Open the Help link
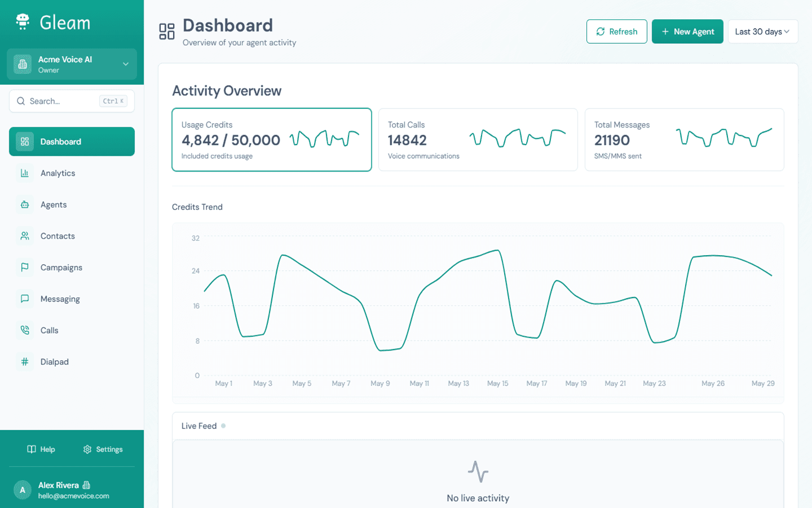Image resolution: width=812 pixels, height=508 pixels. tap(41, 449)
